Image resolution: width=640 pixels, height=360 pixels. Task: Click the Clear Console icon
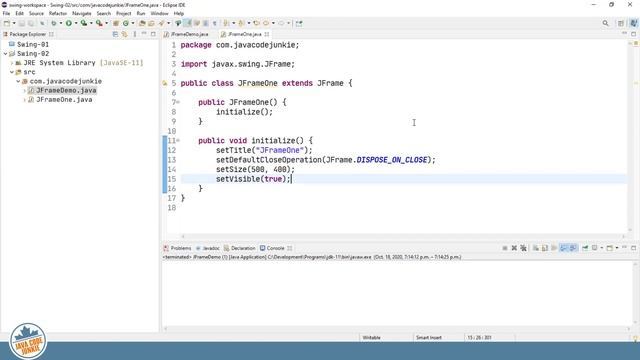coord(536,248)
